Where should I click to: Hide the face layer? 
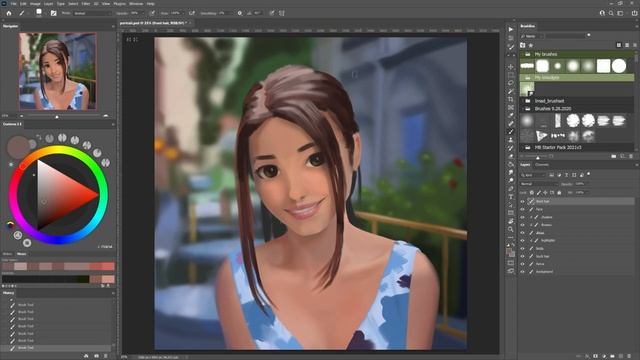click(522, 209)
